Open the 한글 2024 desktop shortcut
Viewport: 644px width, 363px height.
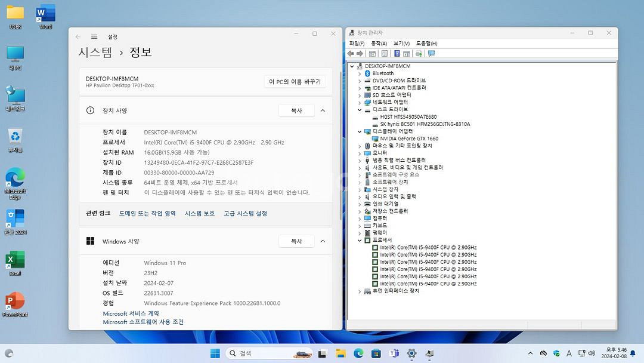(x=15, y=223)
